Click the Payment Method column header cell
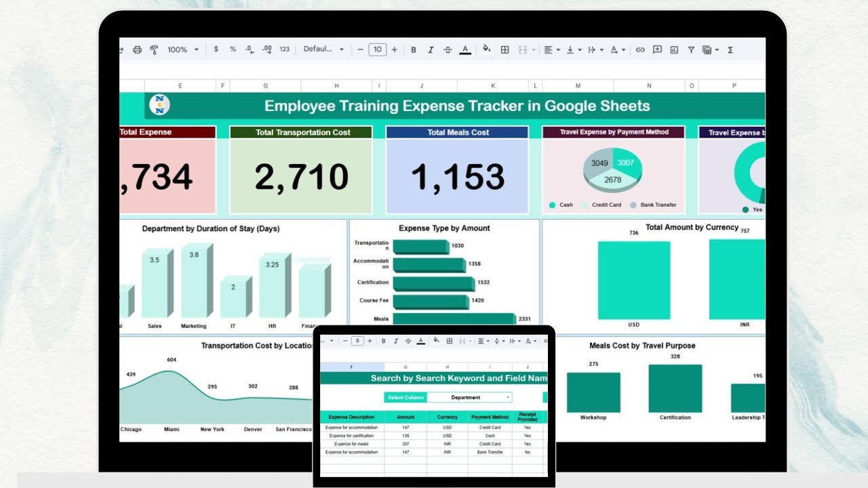Image resolution: width=868 pixels, height=488 pixels. 490,417
